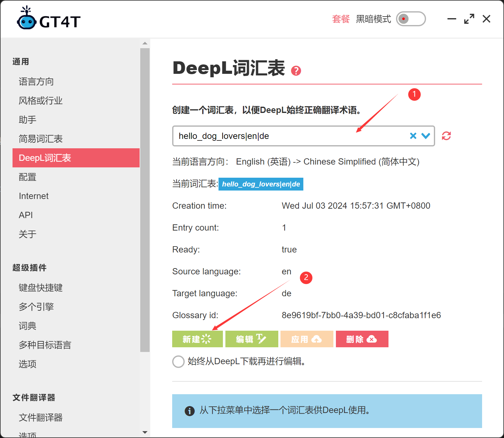Click the info icon in the blue banner
This screenshot has height=438, width=504.
189,411
